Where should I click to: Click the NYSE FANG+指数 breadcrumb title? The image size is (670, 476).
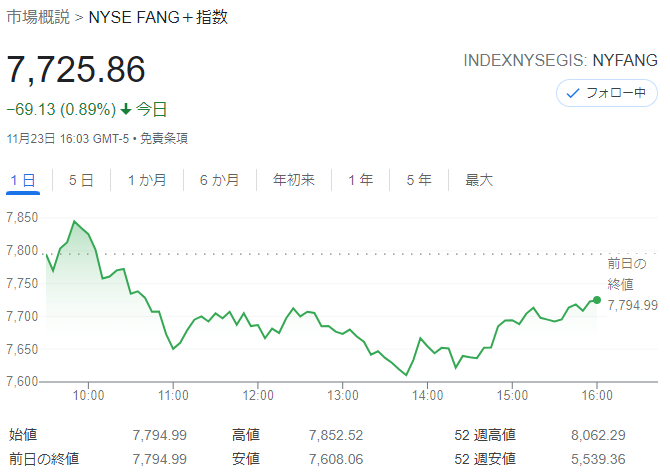(x=158, y=17)
